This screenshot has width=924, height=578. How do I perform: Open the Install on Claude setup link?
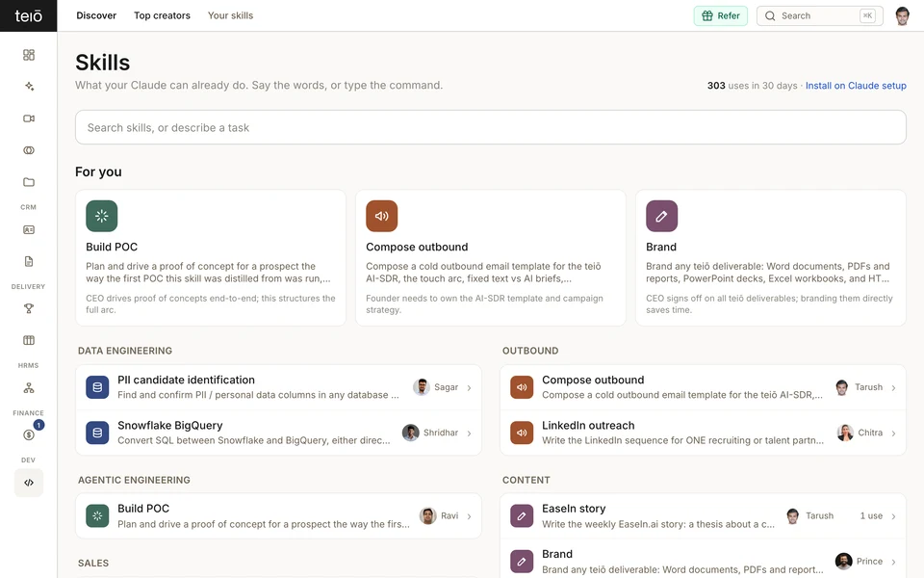(x=856, y=86)
